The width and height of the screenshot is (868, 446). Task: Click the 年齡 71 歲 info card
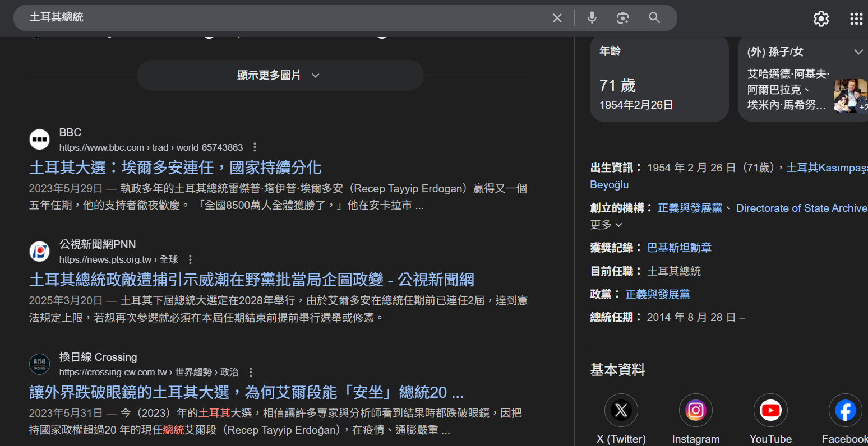pos(659,78)
